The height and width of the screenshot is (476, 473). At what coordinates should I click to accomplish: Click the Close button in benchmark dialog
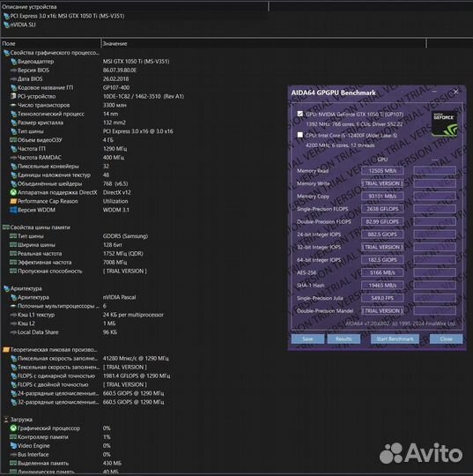tap(446, 338)
